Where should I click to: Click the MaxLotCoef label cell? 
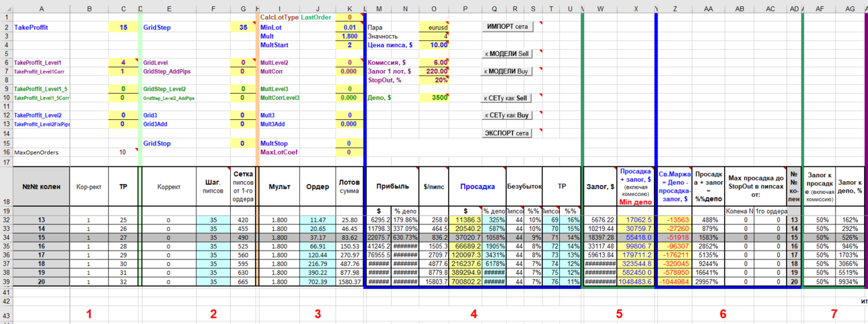click(279, 153)
